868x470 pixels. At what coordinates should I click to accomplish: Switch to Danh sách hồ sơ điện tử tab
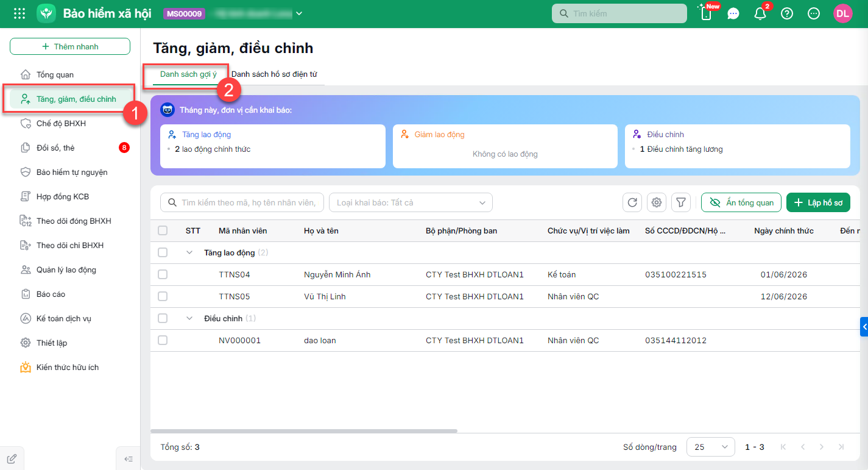274,74
